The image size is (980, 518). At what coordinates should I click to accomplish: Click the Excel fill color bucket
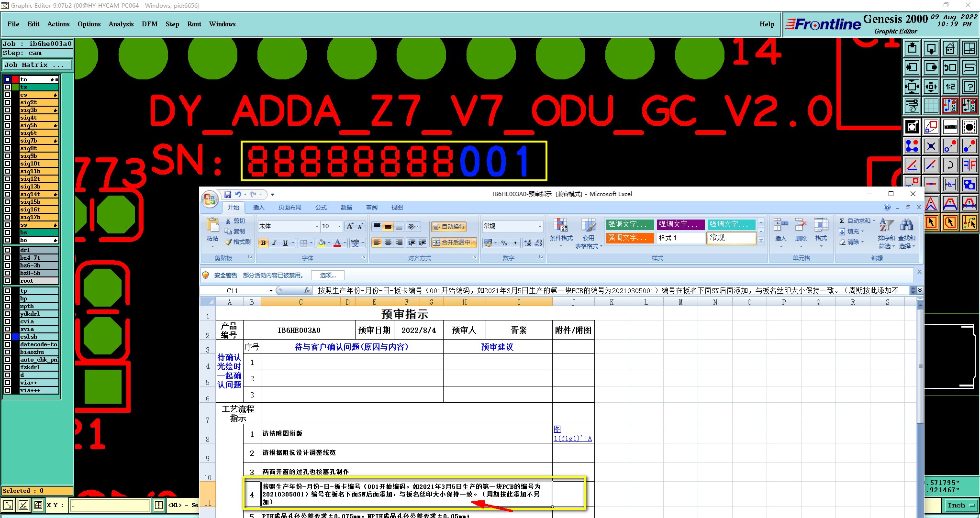322,243
